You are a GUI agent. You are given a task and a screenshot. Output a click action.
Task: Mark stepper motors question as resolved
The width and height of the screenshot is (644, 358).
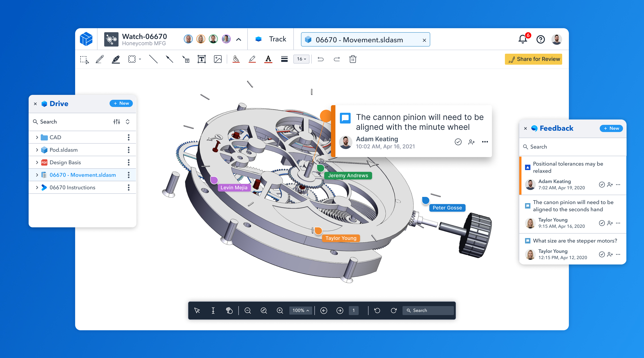pos(602,254)
